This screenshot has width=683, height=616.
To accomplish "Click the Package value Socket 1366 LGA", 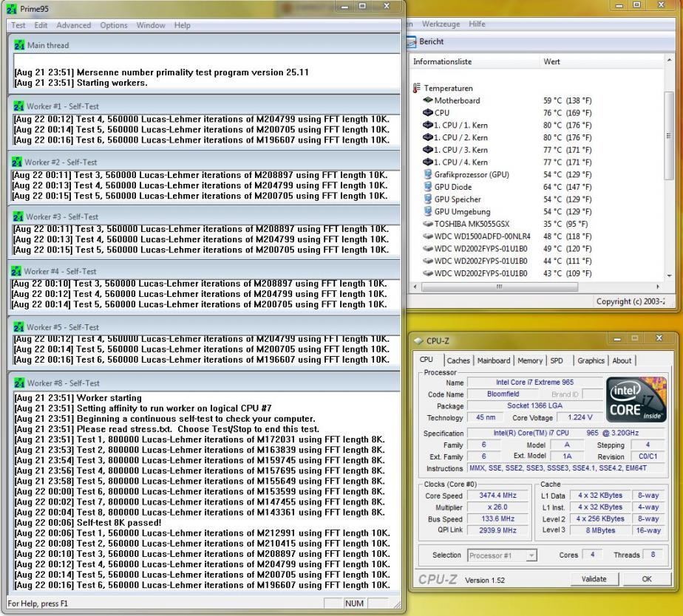I will point(534,405).
